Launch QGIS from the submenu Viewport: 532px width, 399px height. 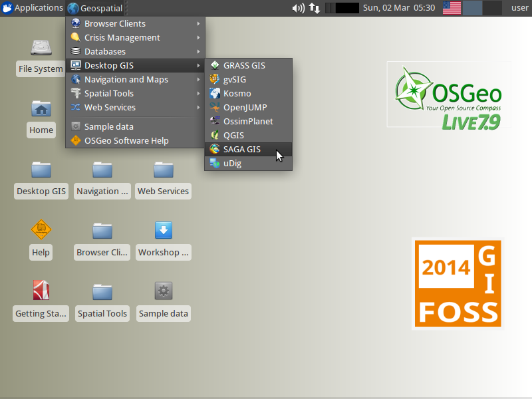[x=248, y=135]
